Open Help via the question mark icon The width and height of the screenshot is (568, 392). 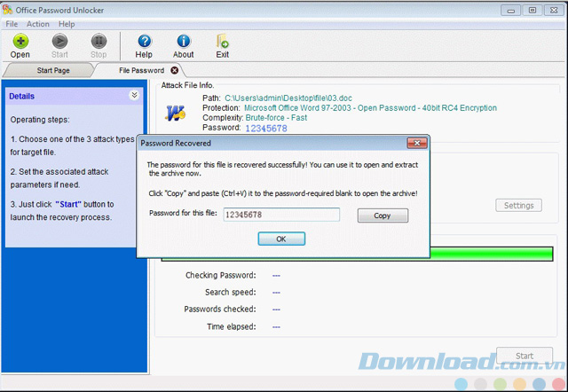pyautogui.click(x=144, y=42)
